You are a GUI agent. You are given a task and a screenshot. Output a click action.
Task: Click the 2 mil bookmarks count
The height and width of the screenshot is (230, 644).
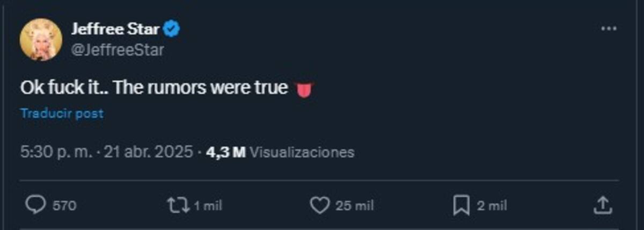click(x=492, y=205)
